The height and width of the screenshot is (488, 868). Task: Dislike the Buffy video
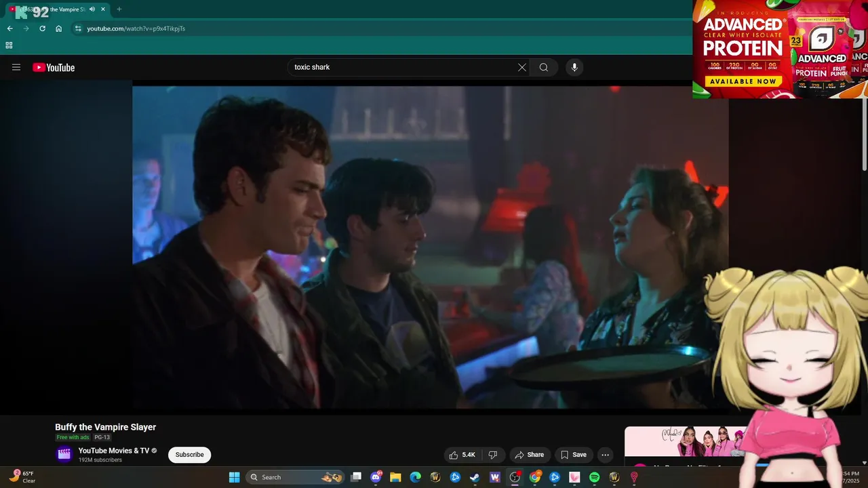click(x=493, y=455)
